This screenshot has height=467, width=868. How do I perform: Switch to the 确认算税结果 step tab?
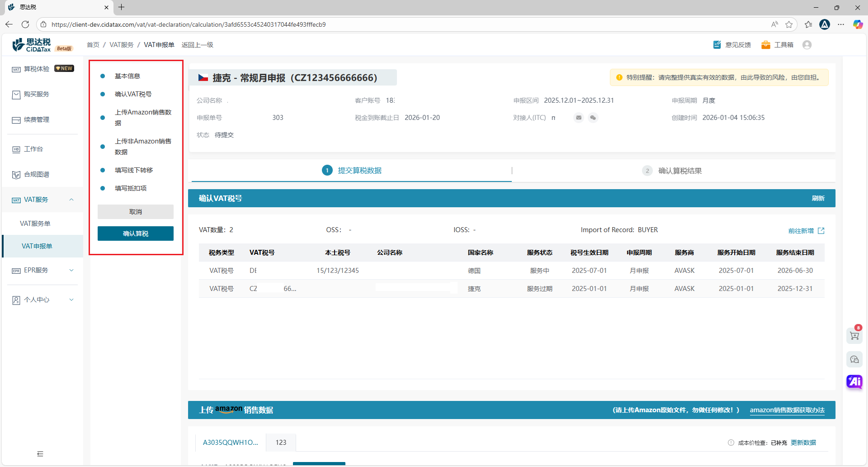(x=679, y=171)
